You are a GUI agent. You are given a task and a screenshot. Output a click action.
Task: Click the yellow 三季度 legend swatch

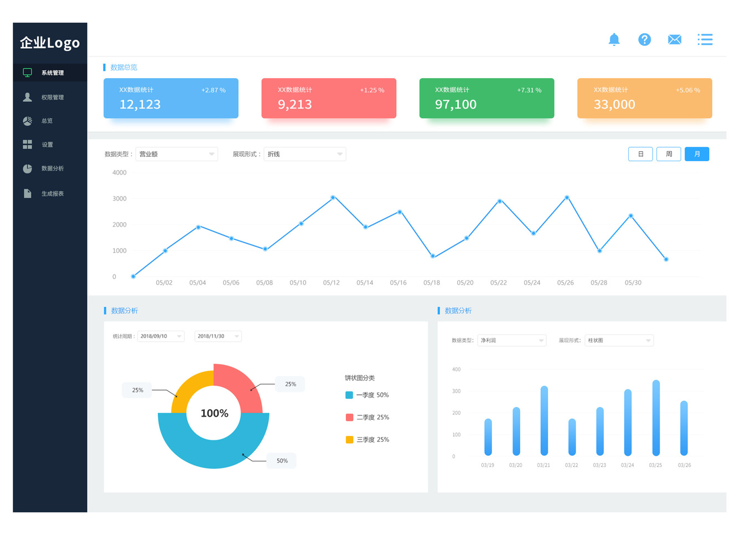point(349,440)
